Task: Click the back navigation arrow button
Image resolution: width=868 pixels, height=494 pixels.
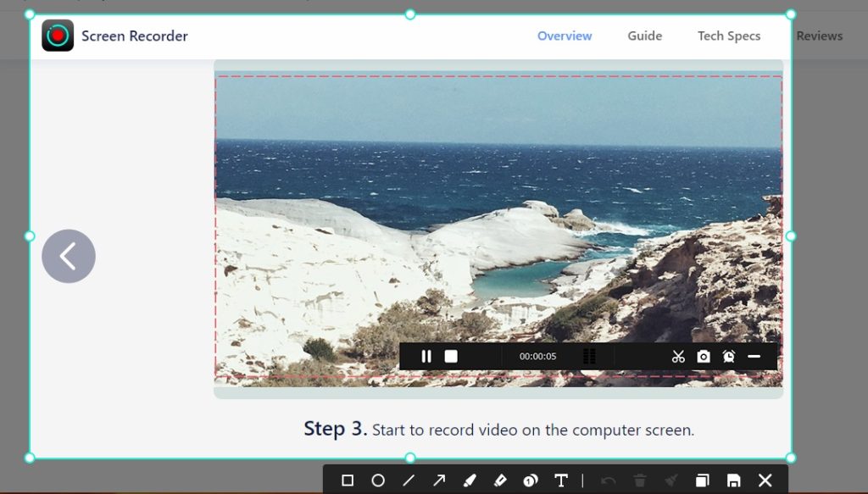Action: [68, 256]
